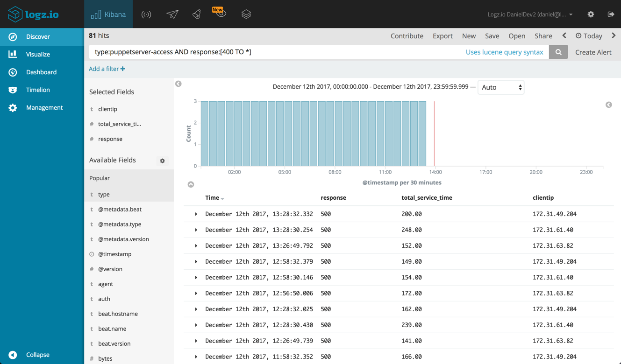Open the Live Tail broadcast icon
This screenshot has width=621, height=364.
coord(146,14)
